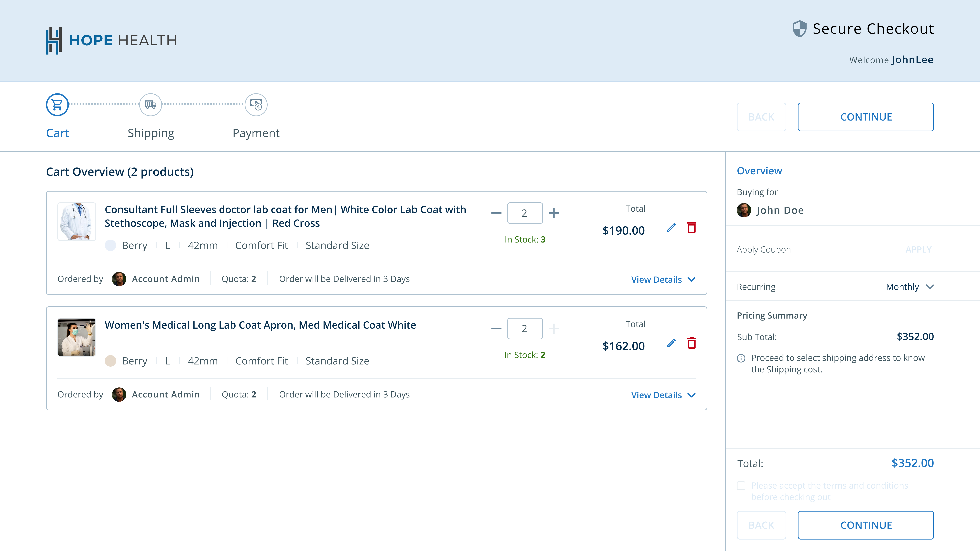Image resolution: width=980 pixels, height=551 pixels.
Task: Switch to the Shipping step label
Action: (x=151, y=133)
